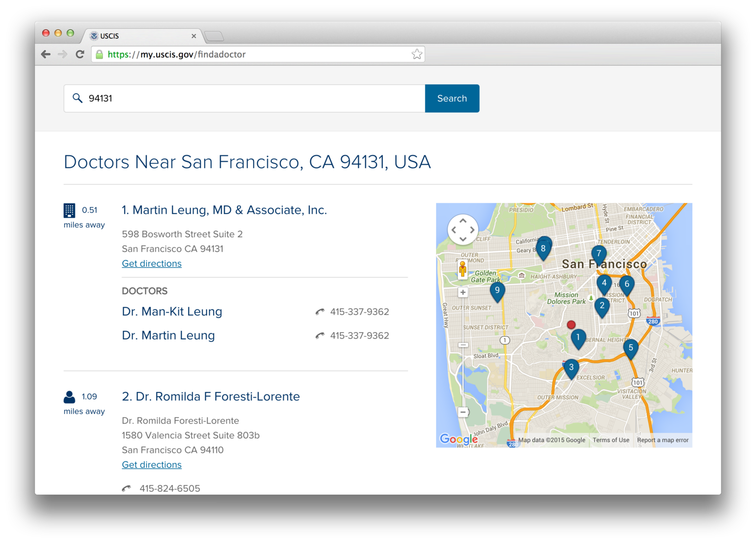
Task: Call Dr. Man-Kit Leung's phone number
Action: (x=359, y=312)
